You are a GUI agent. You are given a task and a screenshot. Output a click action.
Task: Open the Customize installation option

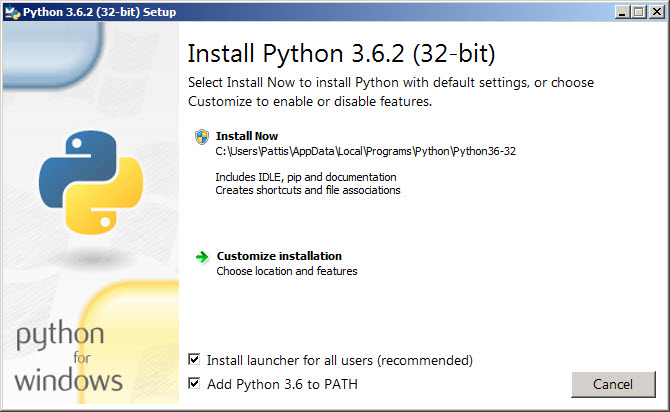279,256
